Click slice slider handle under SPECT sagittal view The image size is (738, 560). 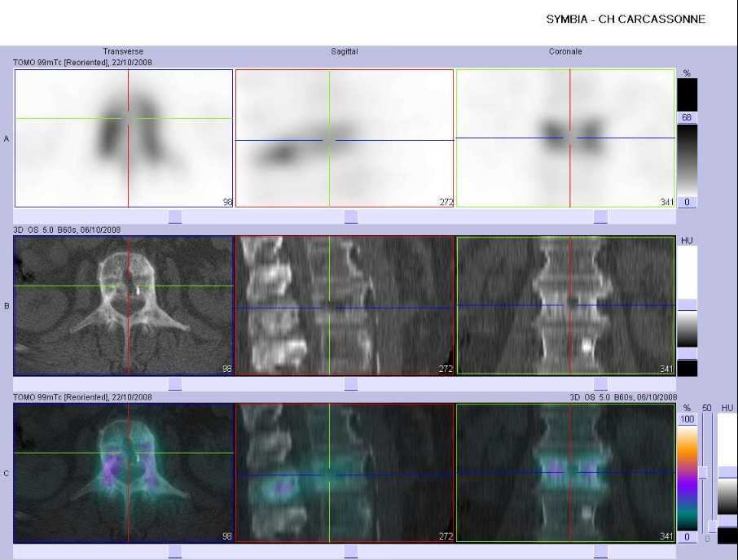[351, 217]
